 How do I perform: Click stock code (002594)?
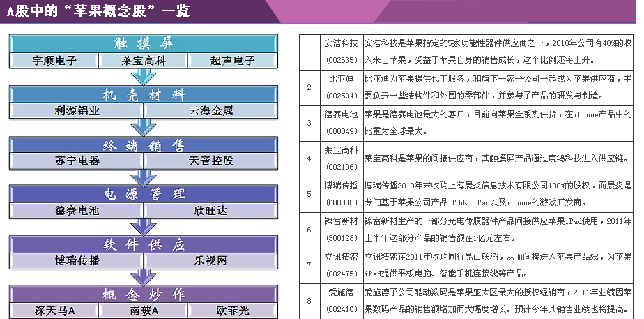(342, 96)
